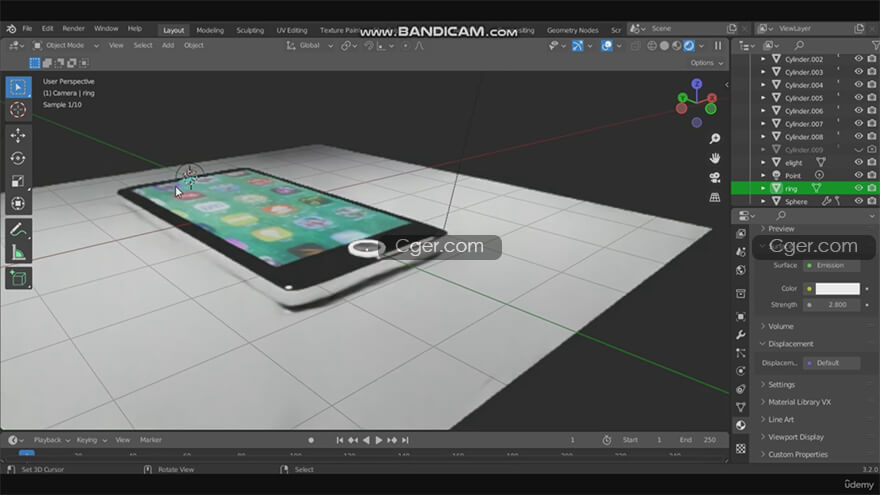Click the End frame 250 field
This screenshot has height=495, width=880.
pyautogui.click(x=700, y=440)
